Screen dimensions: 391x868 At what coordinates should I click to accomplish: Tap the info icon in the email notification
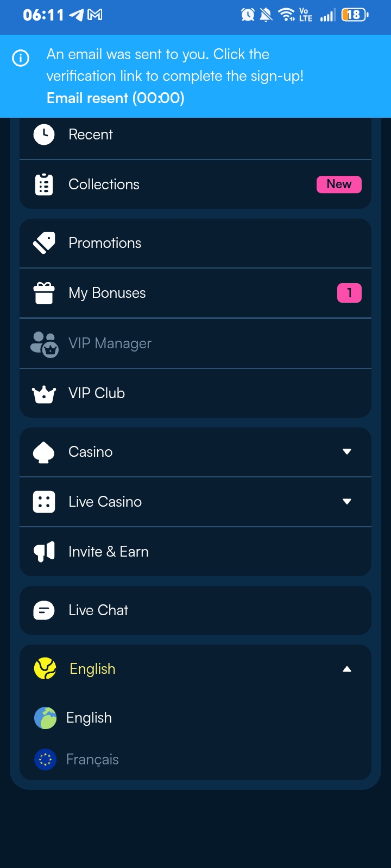tap(21, 58)
